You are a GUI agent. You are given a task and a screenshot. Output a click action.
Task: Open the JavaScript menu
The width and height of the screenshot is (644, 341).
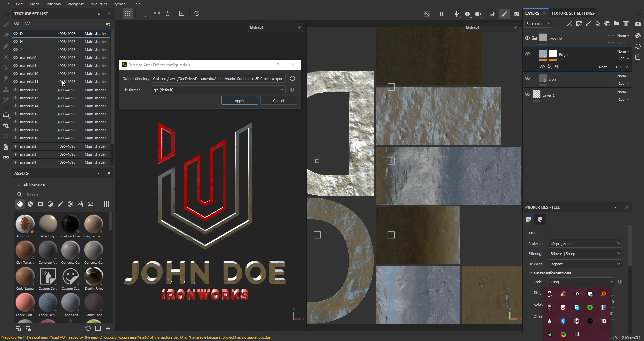(x=99, y=4)
